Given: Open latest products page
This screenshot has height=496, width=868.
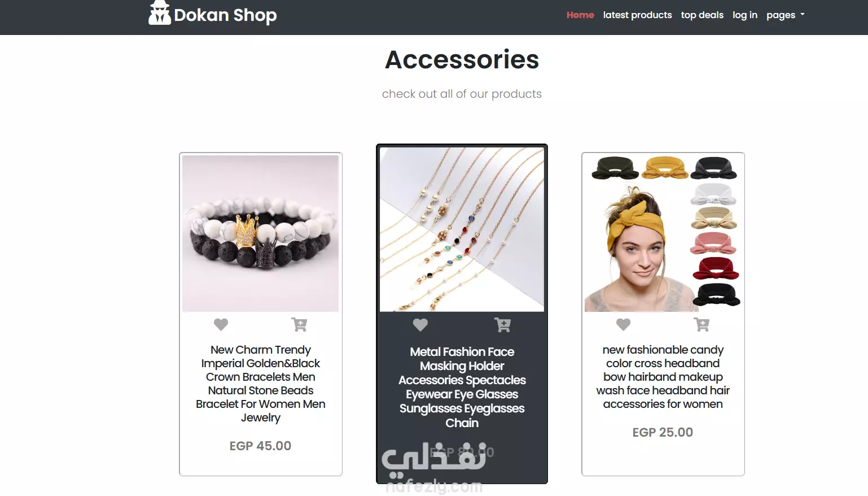Looking at the screenshot, I should (x=637, y=15).
